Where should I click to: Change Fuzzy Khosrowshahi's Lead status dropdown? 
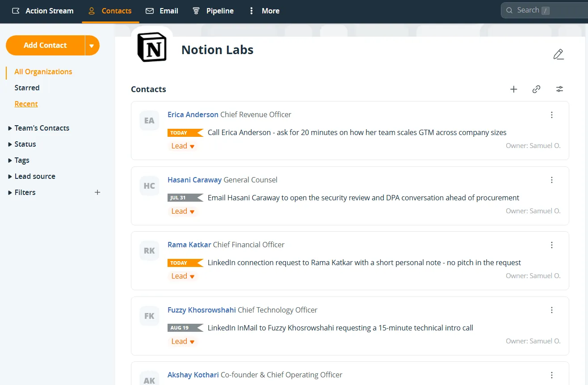(183, 341)
